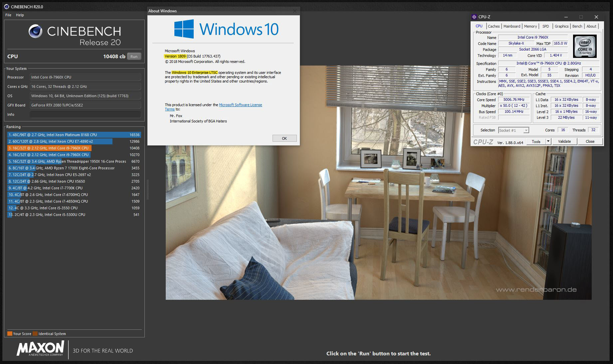Click the panel splitter grip beside Ranking

pyautogui.click(x=147, y=190)
